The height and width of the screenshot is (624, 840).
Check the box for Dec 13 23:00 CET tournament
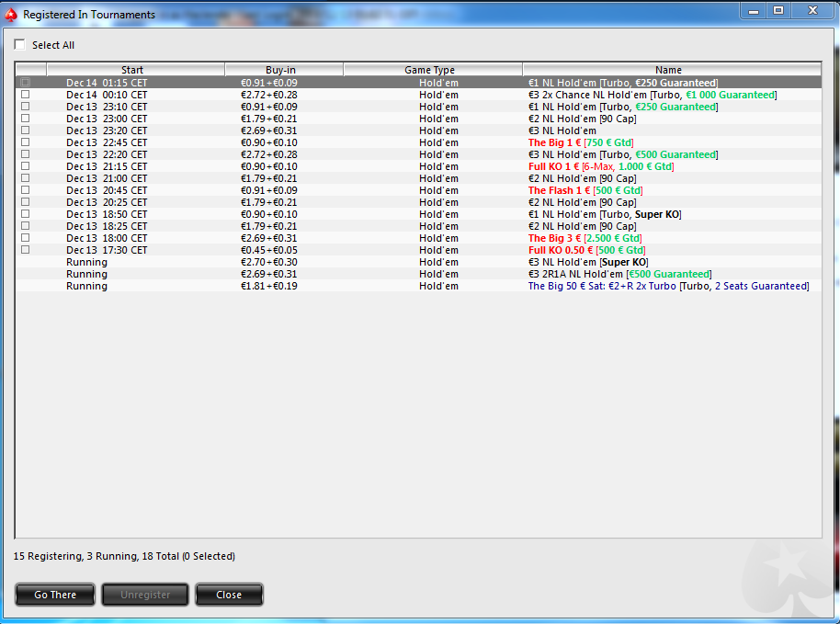(x=25, y=119)
